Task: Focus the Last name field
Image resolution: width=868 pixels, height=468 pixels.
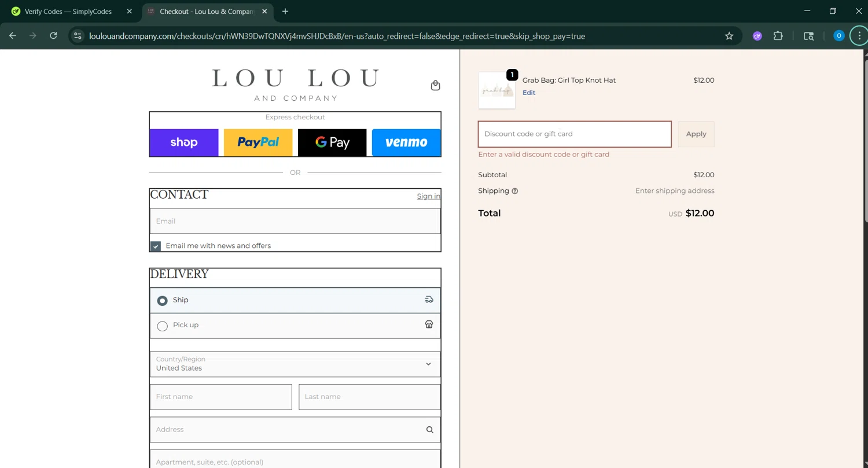Action: click(x=370, y=397)
